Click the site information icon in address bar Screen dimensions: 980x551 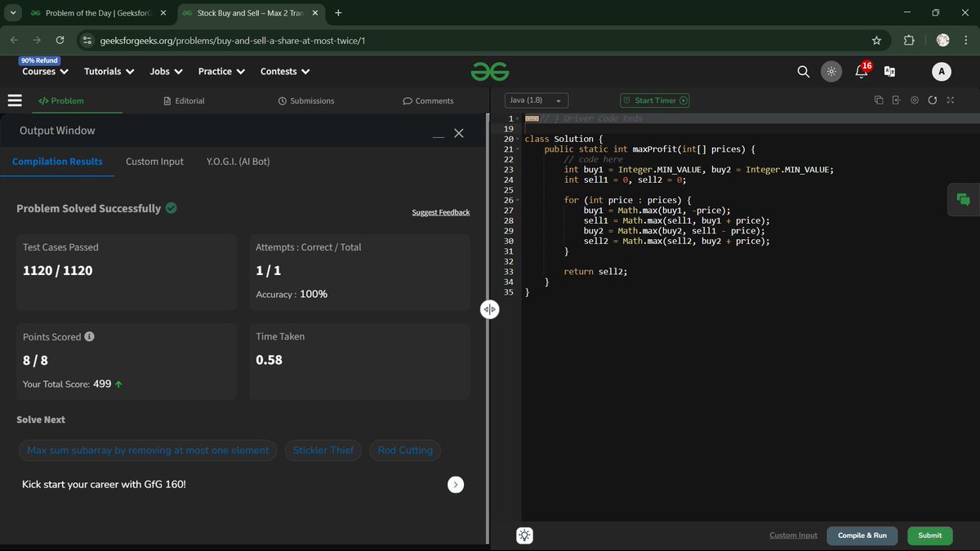(x=87, y=40)
